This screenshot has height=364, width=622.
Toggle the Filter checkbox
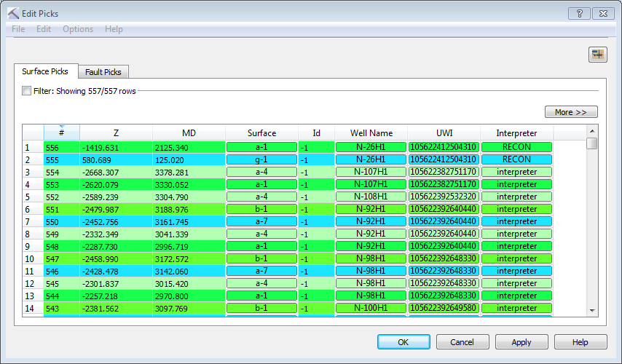27,91
